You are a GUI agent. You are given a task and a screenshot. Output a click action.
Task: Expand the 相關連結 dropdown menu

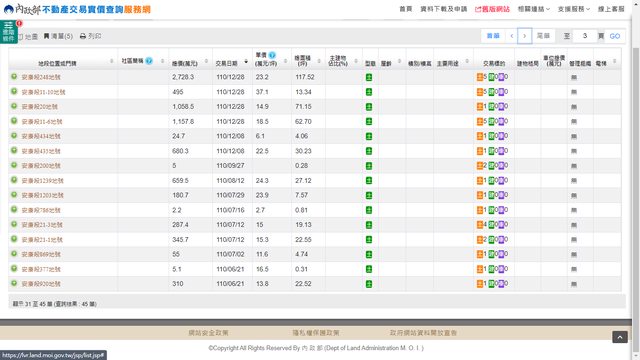tap(534, 9)
